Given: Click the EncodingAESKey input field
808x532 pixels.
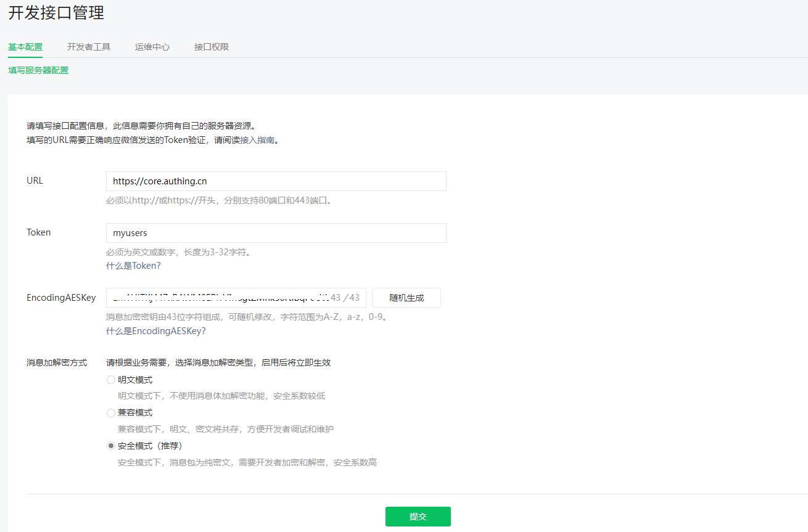Looking at the screenshot, I should click(236, 298).
